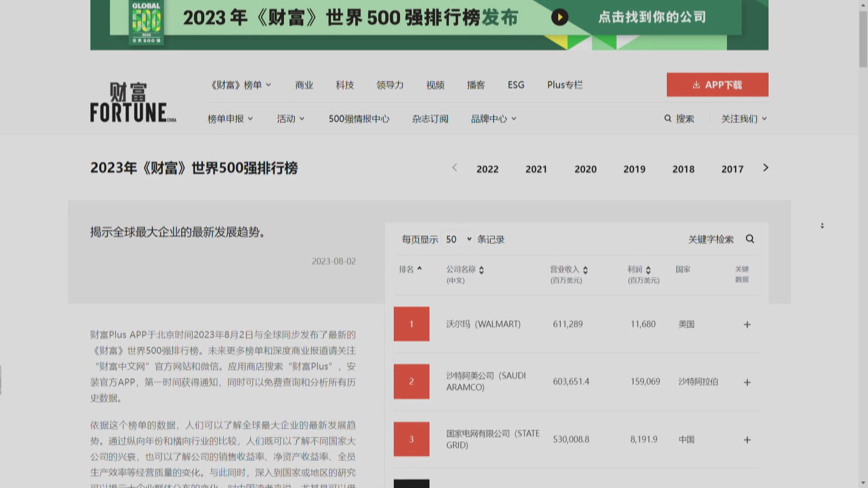Click the 沙特阿美公司 (SAUDI ARAMCO) name

486,381
